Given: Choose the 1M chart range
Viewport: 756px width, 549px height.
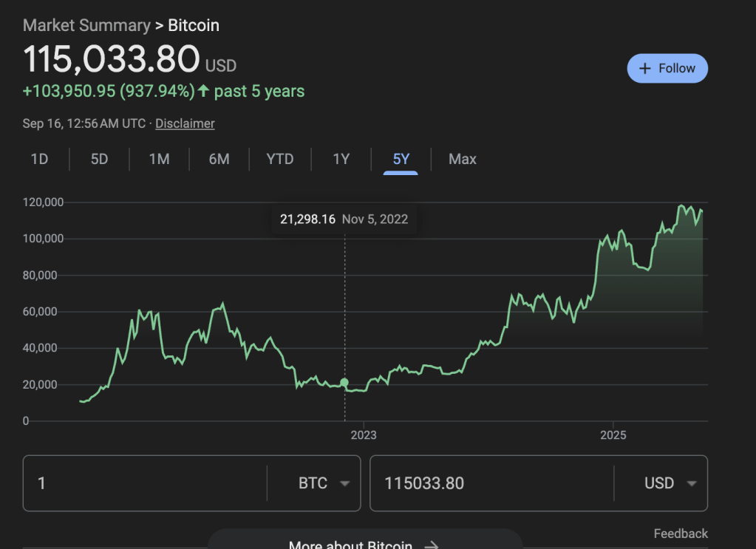Looking at the screenshot, I should coord(159,159).
